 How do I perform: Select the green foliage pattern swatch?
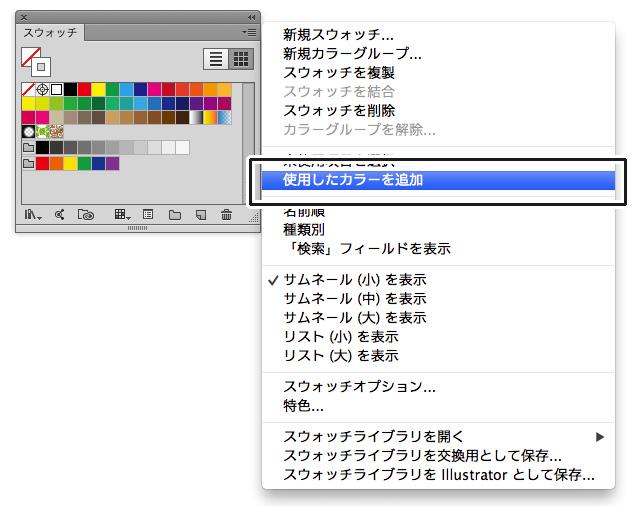pos(43,131)
